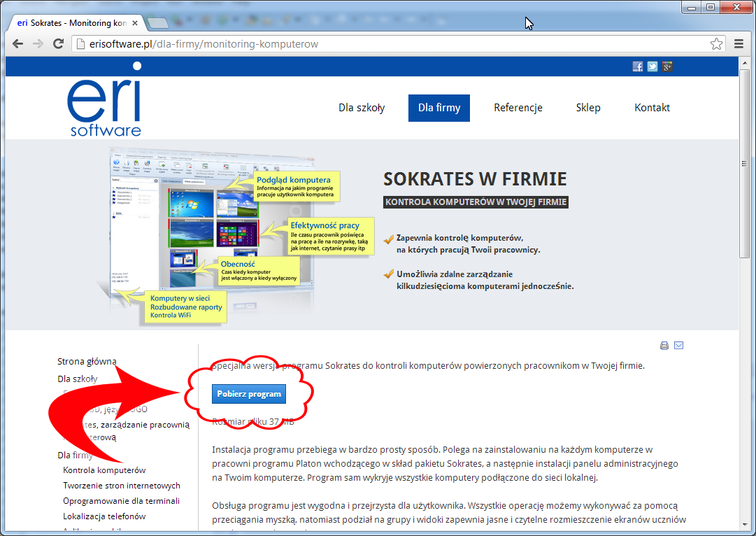Open the Referencje menu item
Image resolution: width=756 pixels, height=536 pixels.
(518, 108)
